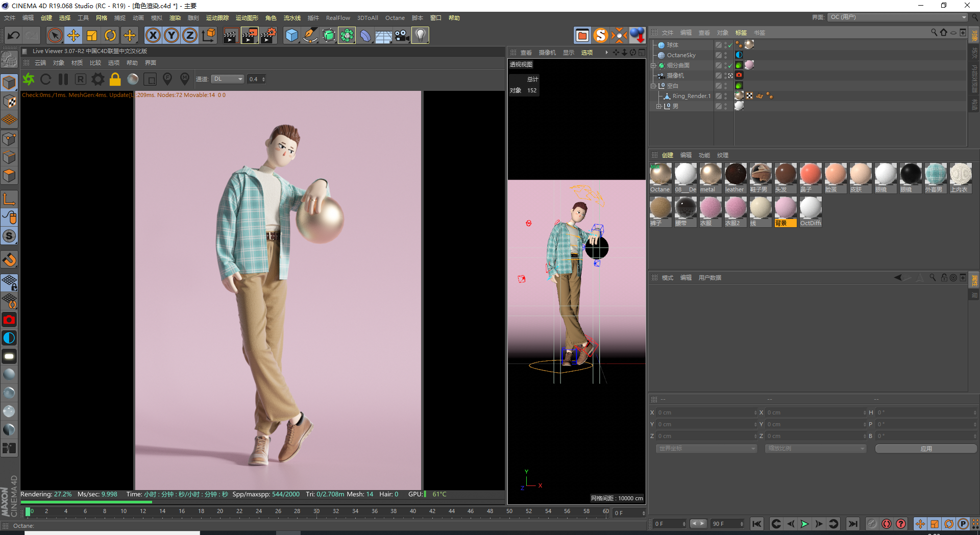This screenshot has height=535, width=980.
Task: Collapse the 空白 null object group
Action: 653,86
